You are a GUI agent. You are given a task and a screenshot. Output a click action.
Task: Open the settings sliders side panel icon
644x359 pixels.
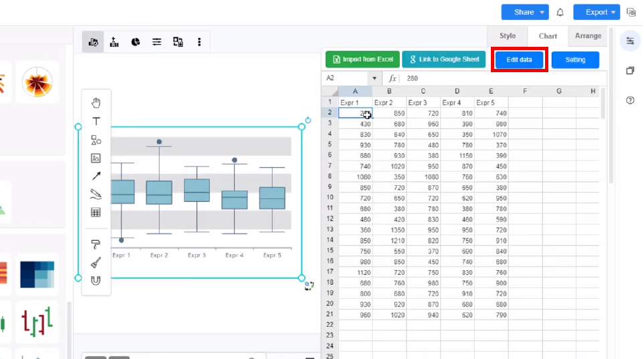pyautogui.click(x=630, y=41)
